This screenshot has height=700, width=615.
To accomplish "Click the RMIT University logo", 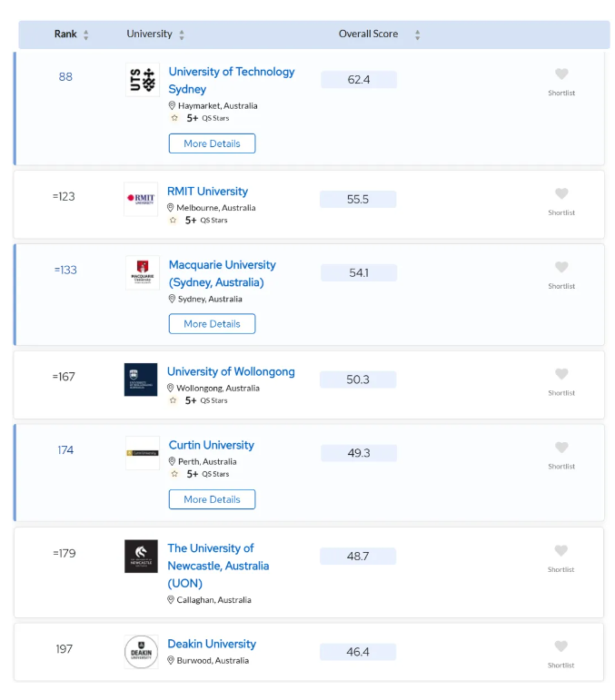I will pyautogui.click(x=141, y=199).
